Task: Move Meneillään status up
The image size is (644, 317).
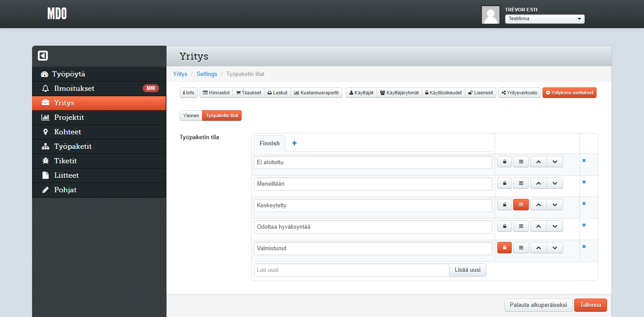Action: (x=538, y=184)
